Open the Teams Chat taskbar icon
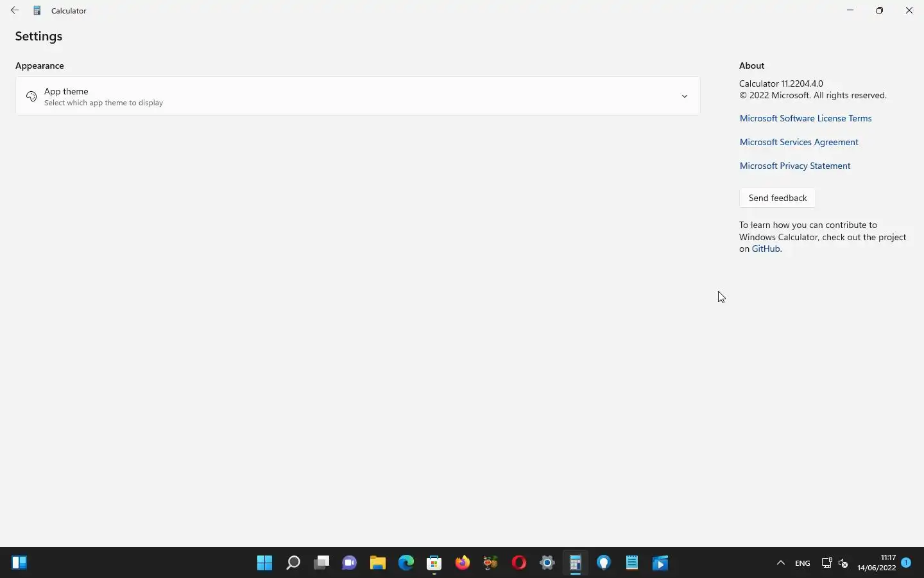The height and width of the screenshot is (578, 924). (x=350, y=563)
